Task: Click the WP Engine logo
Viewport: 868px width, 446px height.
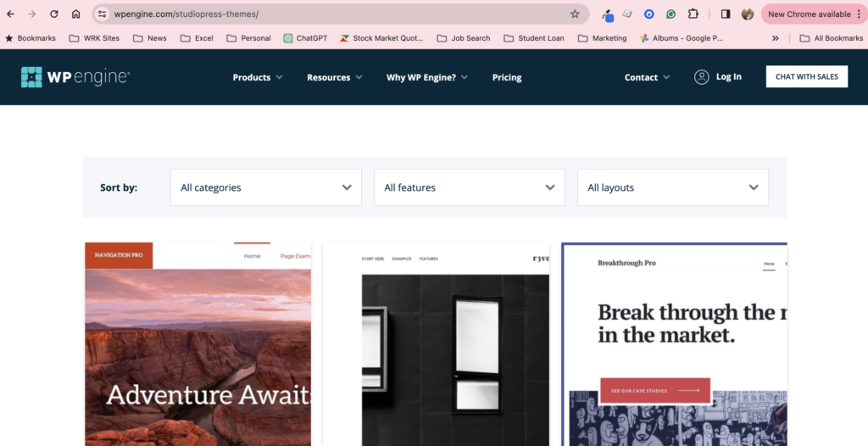Action: (75, 77)
